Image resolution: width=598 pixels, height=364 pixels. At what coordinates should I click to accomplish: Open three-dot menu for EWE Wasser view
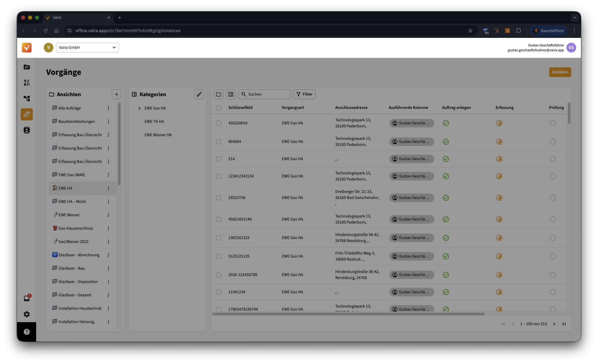108,215
